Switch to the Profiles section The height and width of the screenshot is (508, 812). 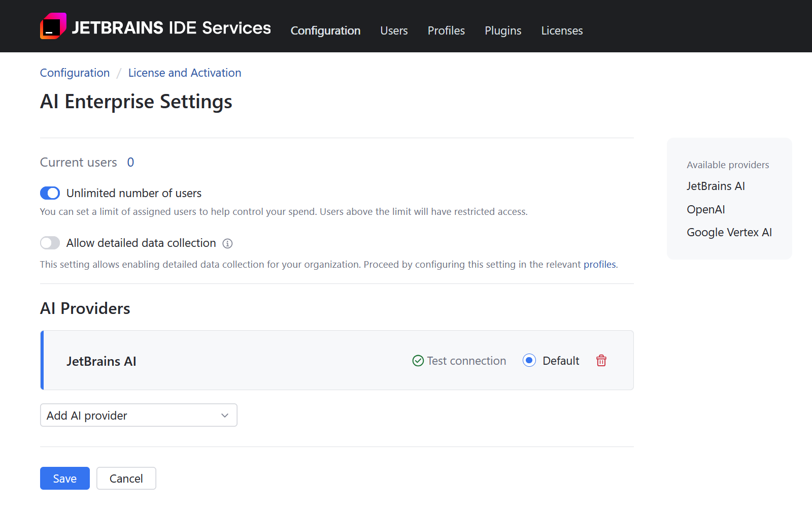[x=446, y=30]
